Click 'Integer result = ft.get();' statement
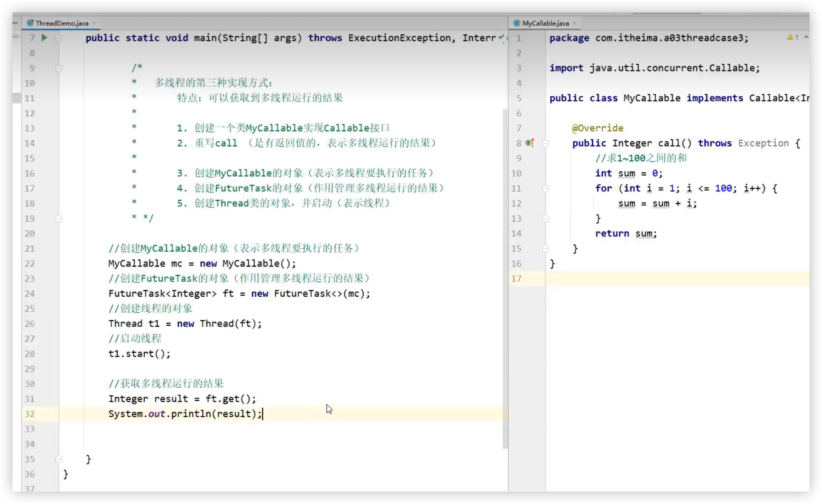 point(182,399)
